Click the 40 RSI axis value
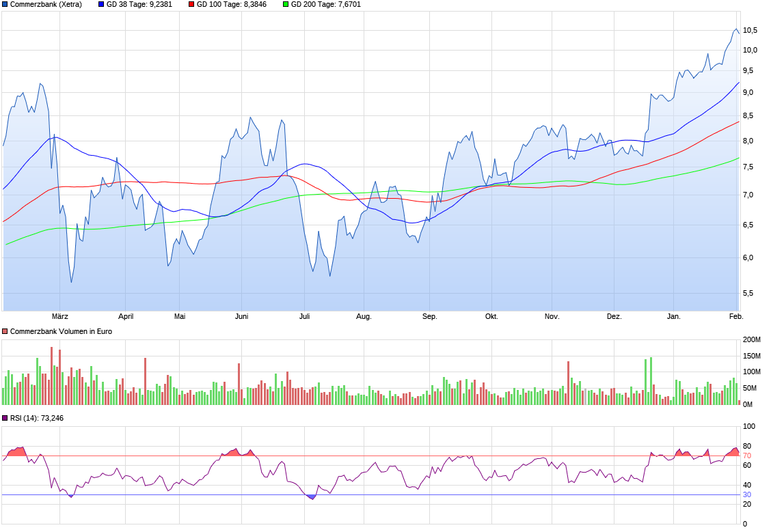This screenshot has height=532, width=771. coord(747,485)
